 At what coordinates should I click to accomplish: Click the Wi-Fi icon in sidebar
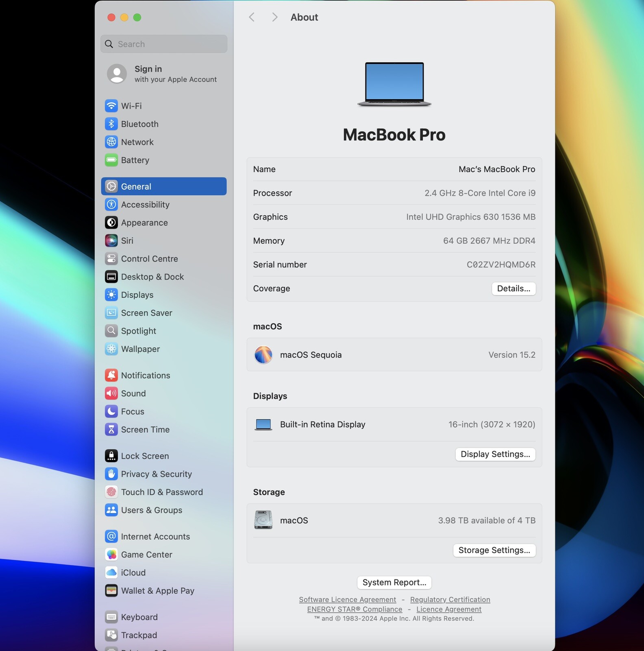[x=111, y=106]
